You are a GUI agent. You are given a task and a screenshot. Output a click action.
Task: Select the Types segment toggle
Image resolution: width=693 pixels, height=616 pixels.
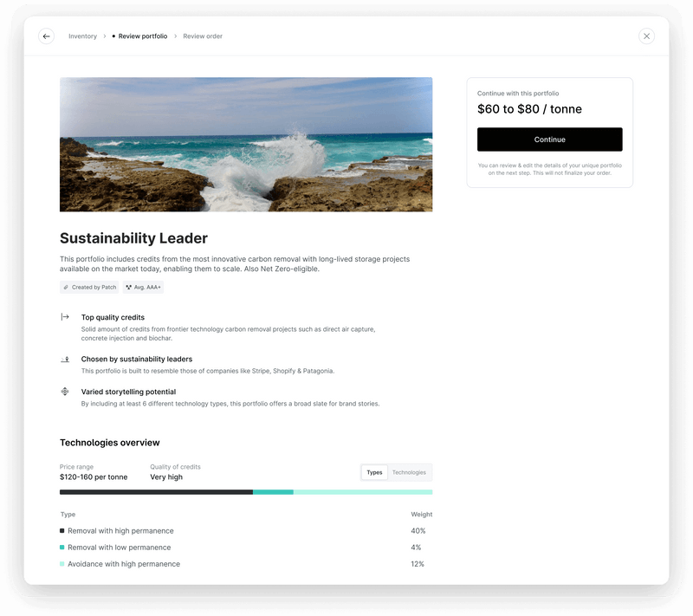click(x=374, y=472)
